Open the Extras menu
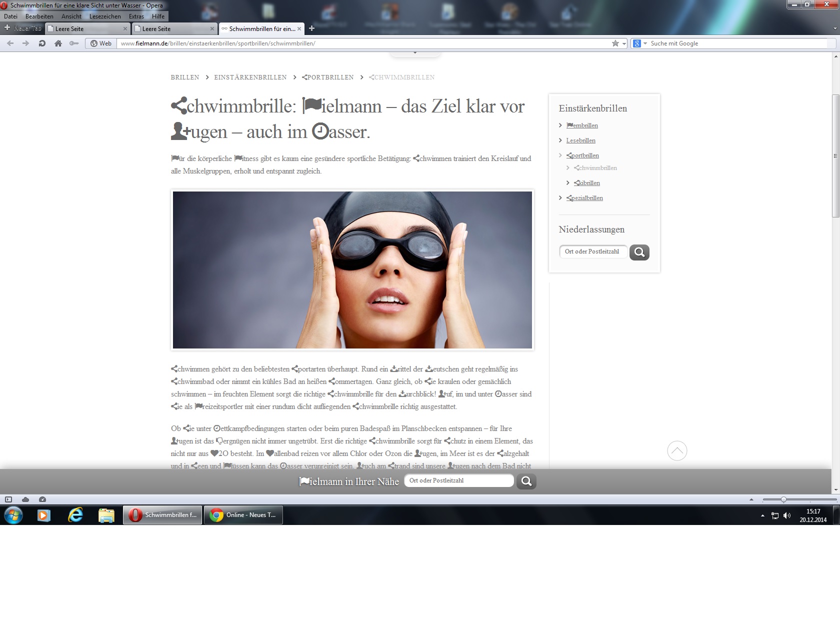 click(136, 16)
